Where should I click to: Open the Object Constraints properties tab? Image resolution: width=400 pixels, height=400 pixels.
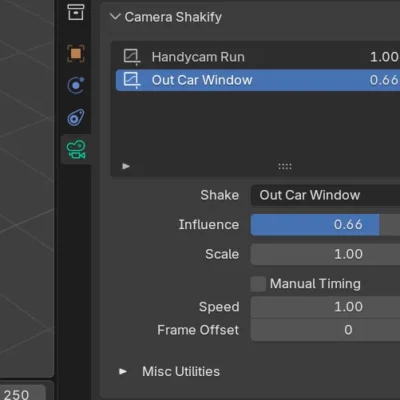(x=76, y=117)
